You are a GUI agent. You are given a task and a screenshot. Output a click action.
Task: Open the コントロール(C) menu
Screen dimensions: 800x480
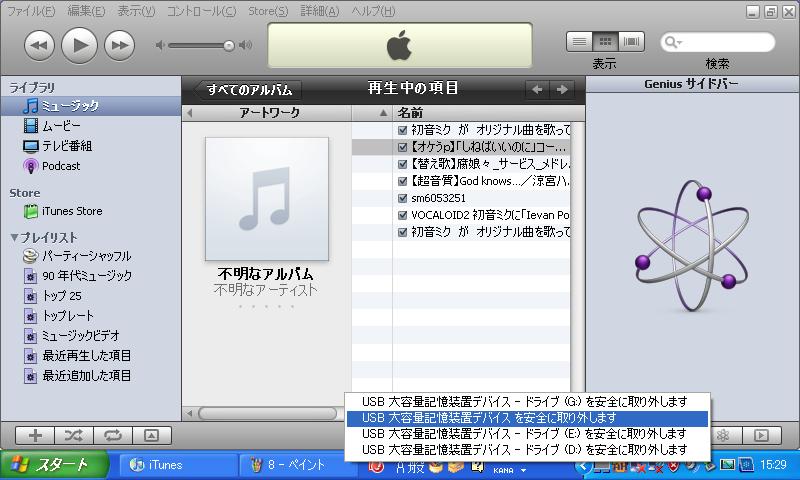pos(202,11)
